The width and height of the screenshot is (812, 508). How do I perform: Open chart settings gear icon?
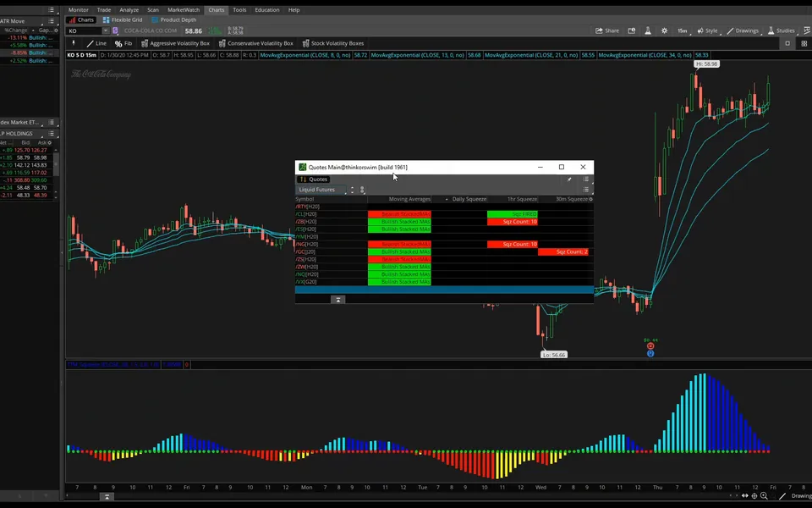pos(665,30)
